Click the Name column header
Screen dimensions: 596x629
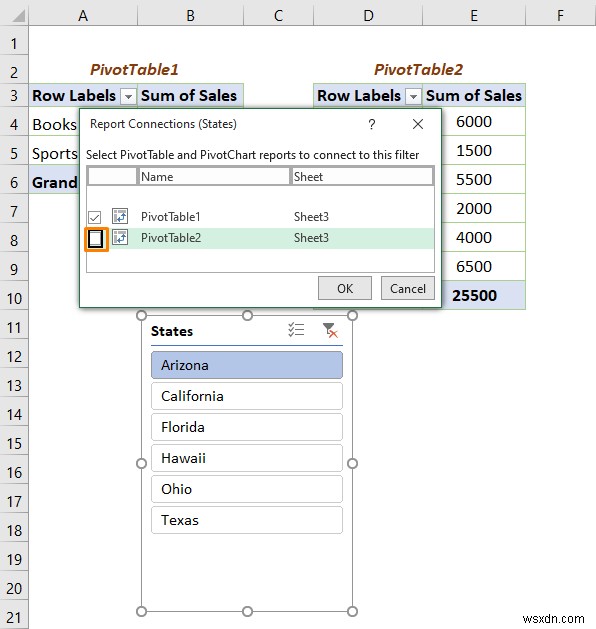tap(213, 177)
